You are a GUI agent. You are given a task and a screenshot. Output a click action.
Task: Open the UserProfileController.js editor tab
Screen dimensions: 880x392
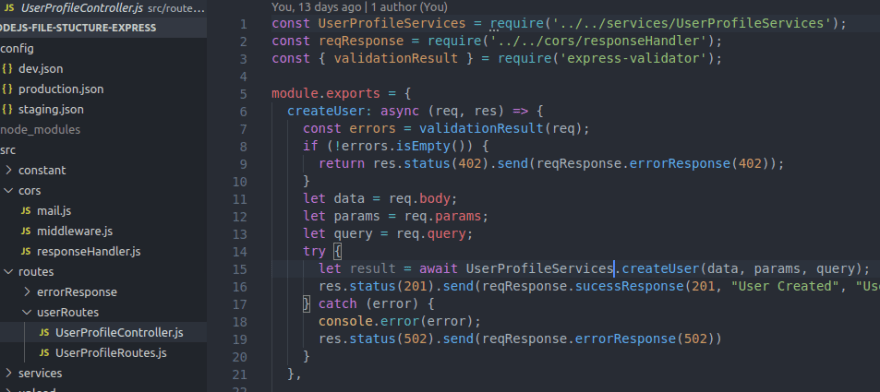pyautogui.click(x=104, y=8)
